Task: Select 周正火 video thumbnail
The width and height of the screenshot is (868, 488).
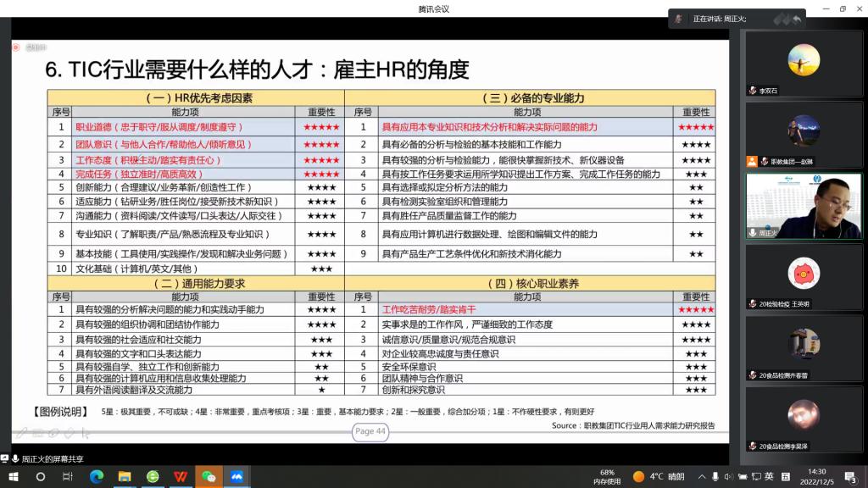Action: click(x=803, y=206)
